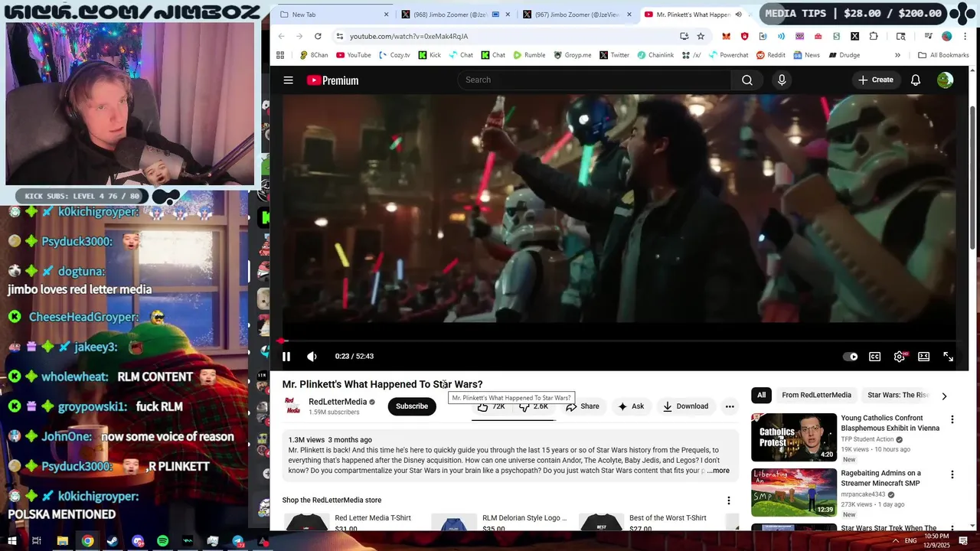Open Steam from the taskbar

tap(113, 541)
